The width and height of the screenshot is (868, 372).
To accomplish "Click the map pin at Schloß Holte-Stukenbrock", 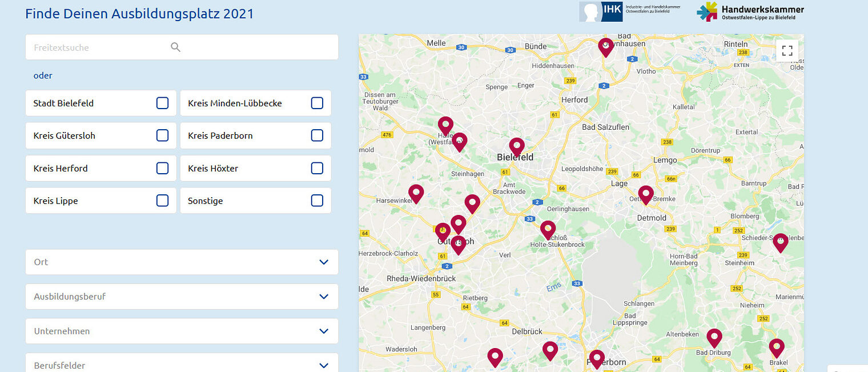I will pos(548,230).
